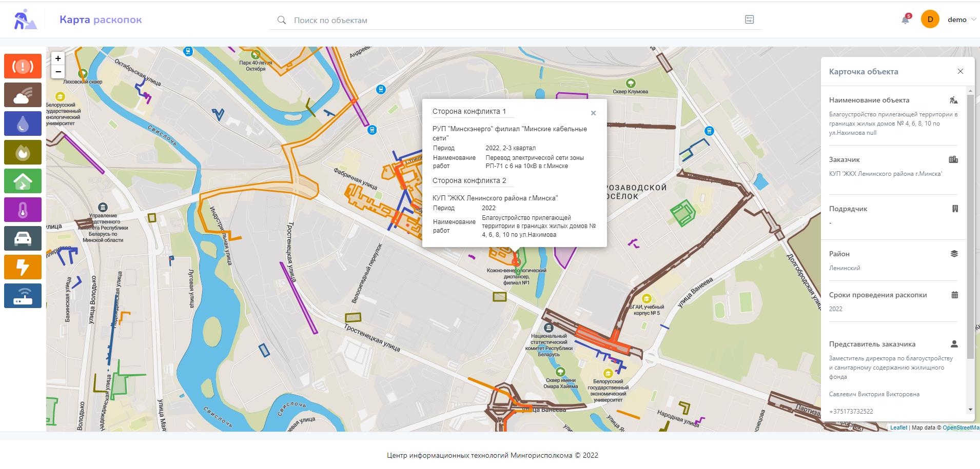
Task: Click the Парк 40-летия Октября marker
Action: [x=255, y=54]
